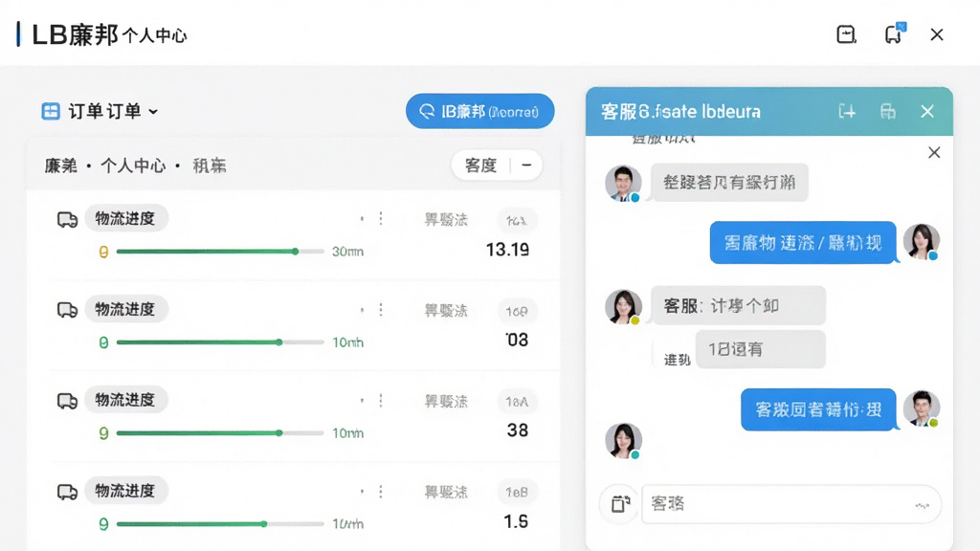Select the 个人中心 breadcrumb item
This screenshot has width=980, height=551.
[x=133, y=165]
